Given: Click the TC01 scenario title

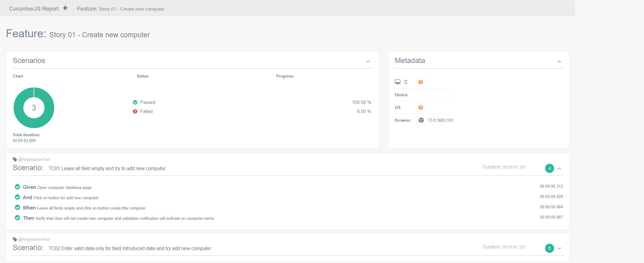Looking at the screenshot, I should coord(107,168).
